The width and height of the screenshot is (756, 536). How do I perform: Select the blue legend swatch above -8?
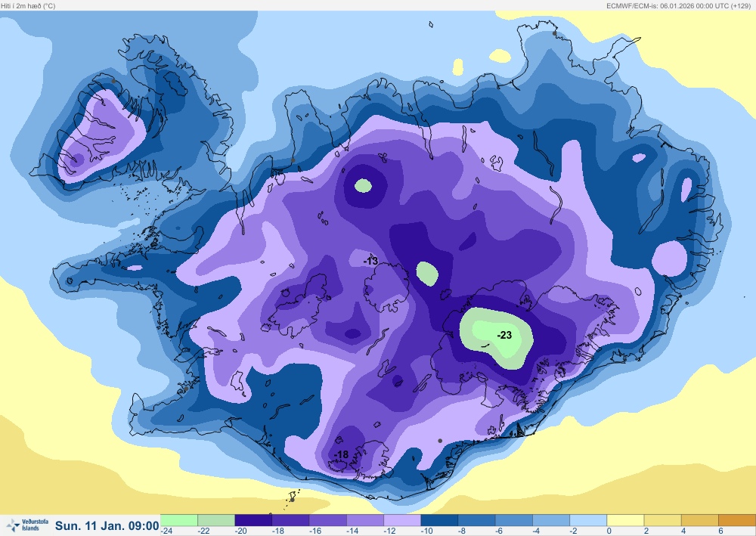click(x=476, y=520)
